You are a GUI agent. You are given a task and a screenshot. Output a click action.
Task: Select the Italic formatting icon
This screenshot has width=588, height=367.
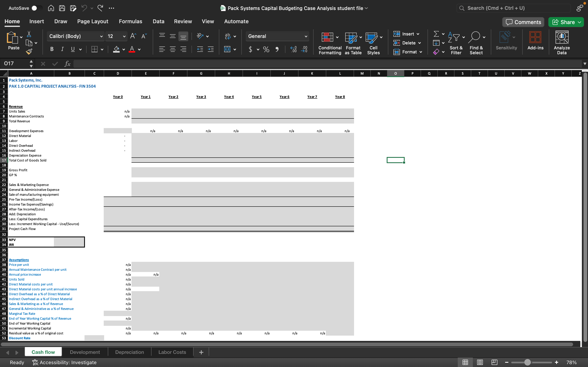[x=62, y=49]
